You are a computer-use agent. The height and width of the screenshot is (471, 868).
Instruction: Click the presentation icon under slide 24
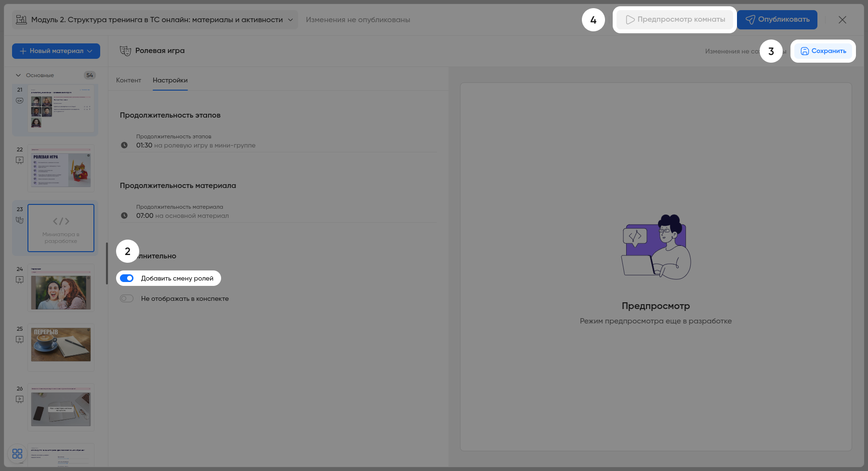point(20,280)
